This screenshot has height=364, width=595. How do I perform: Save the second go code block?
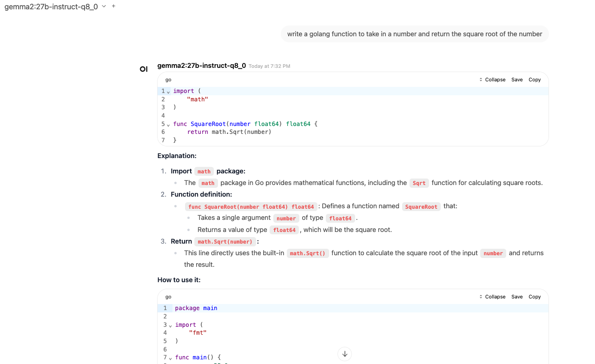pos(517,297)
